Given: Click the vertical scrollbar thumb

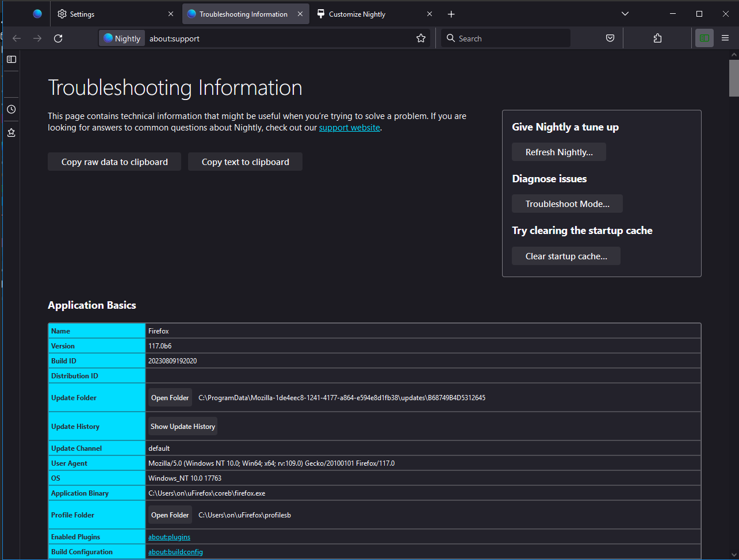Looking at the screenshot, I should click(734, 78).
